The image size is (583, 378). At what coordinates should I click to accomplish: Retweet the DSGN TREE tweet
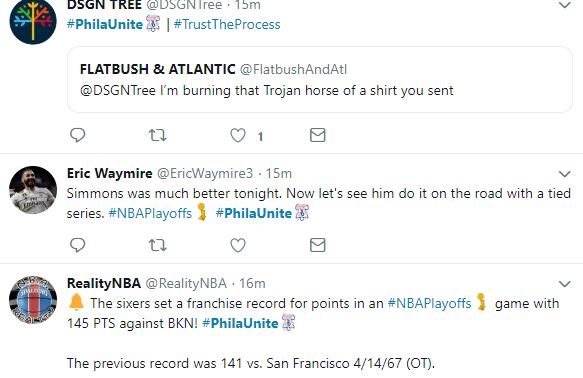coord(158,135)
